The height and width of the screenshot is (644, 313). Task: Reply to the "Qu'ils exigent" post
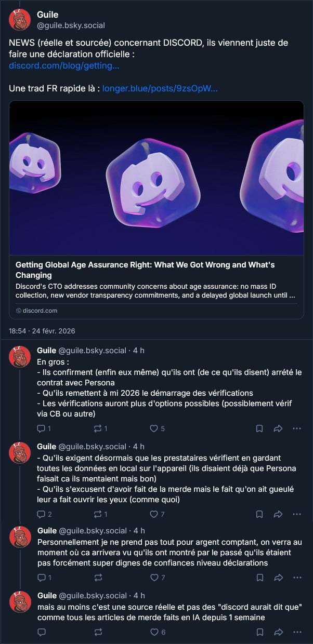(42, 514)
